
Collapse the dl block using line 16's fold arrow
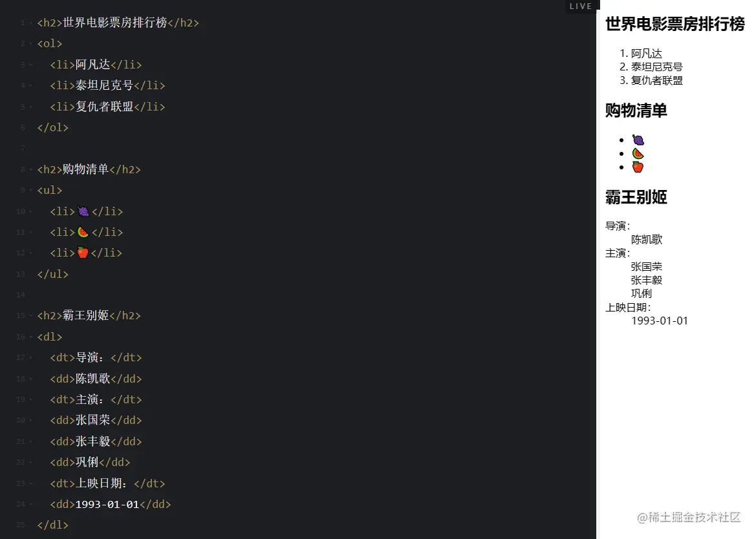(30, 336)
